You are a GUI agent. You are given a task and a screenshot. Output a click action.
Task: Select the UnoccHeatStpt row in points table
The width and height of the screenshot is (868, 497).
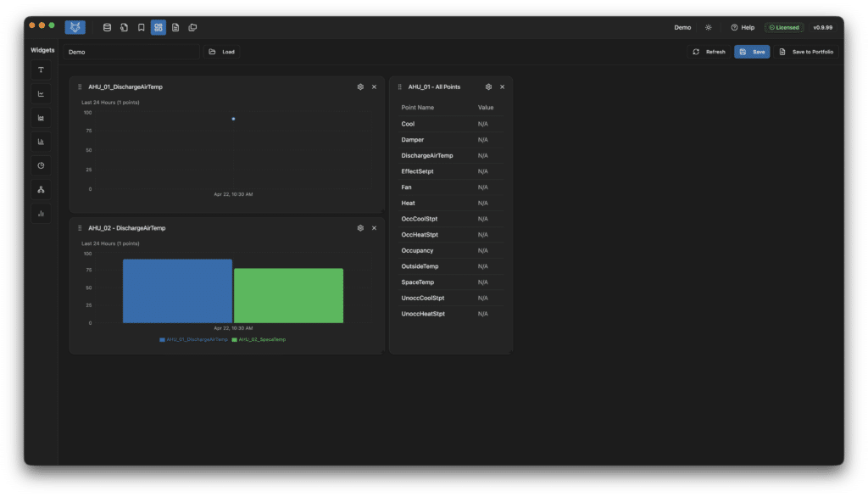(x=451, y=314)
